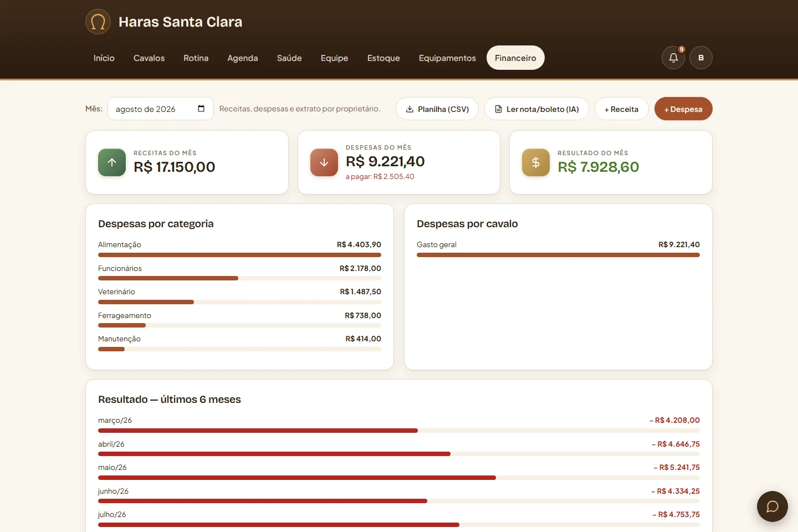Select the Financeiro tab
Image resolution: width=798 pixels, height=532 pixels.
click(515, 58)
